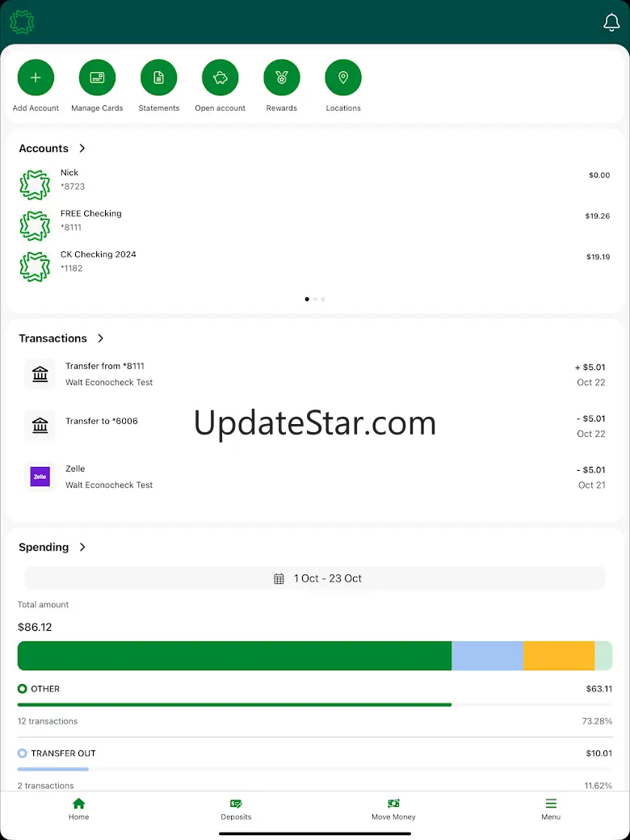Viewport: 630px width, 840px height.
Task: Open Manage Cards icon
Action: (97, 78)
